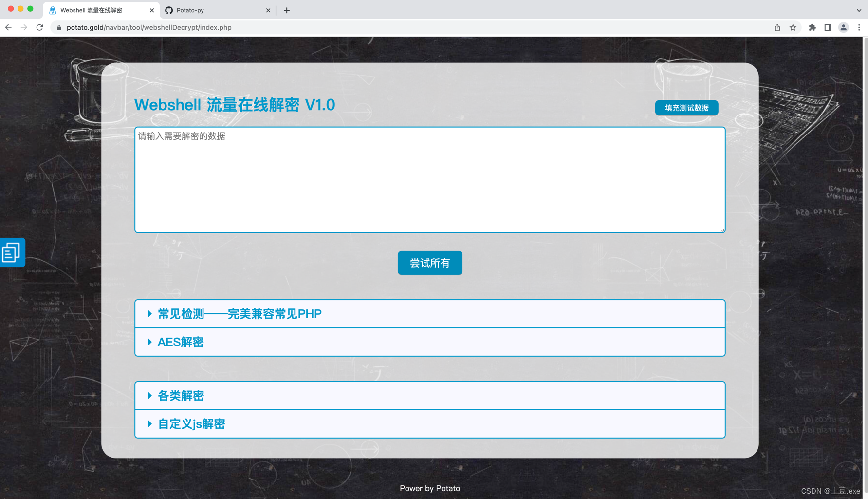Viewport: 868px width, 499px height.
Task: Close the Potato-py tab
Action: tap(268, 10)
